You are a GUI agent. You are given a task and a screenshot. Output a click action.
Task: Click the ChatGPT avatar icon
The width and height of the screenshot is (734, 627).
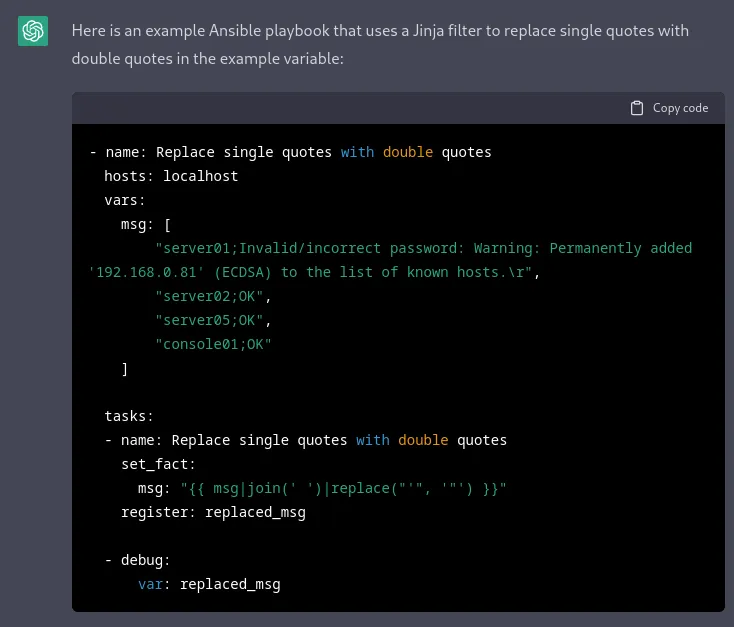[x=33, y=31]
